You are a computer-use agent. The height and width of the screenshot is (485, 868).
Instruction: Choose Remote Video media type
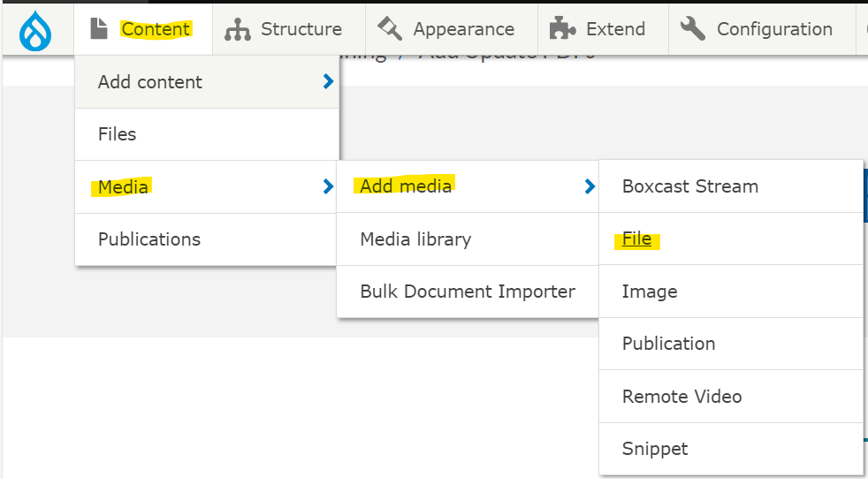731,397
